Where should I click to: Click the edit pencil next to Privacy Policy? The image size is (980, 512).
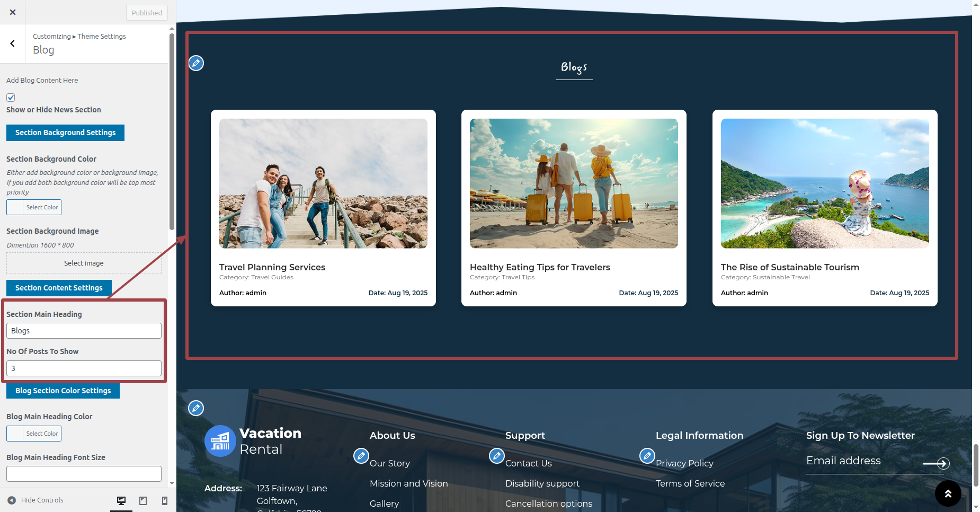[x=647, y=456]
